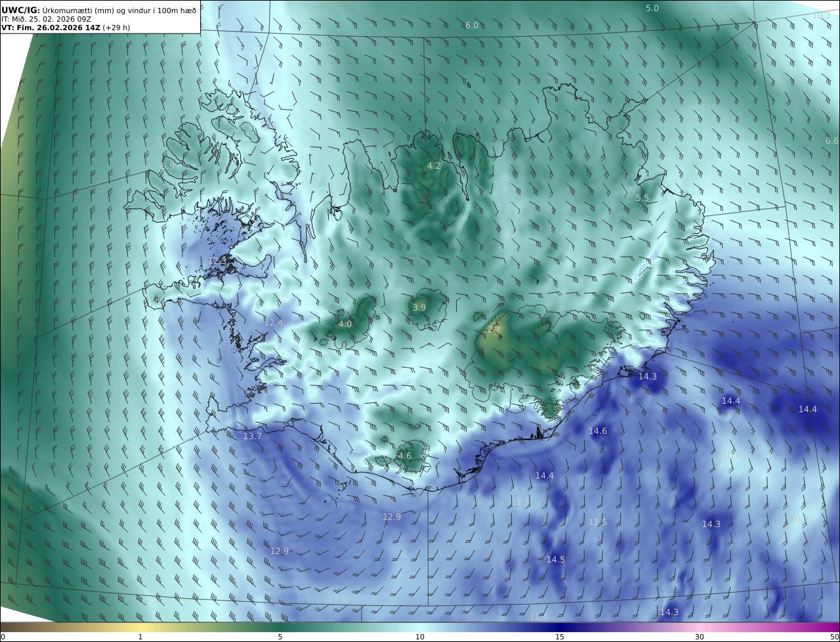Click the '4.0' value on the glacier
The height and width of the screenshot is (642, 840).
coord(345,324)
